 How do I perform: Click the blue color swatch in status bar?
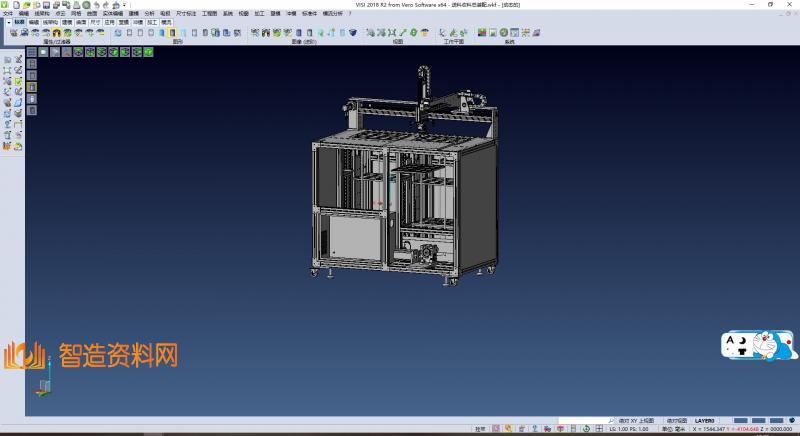point(741,421)
